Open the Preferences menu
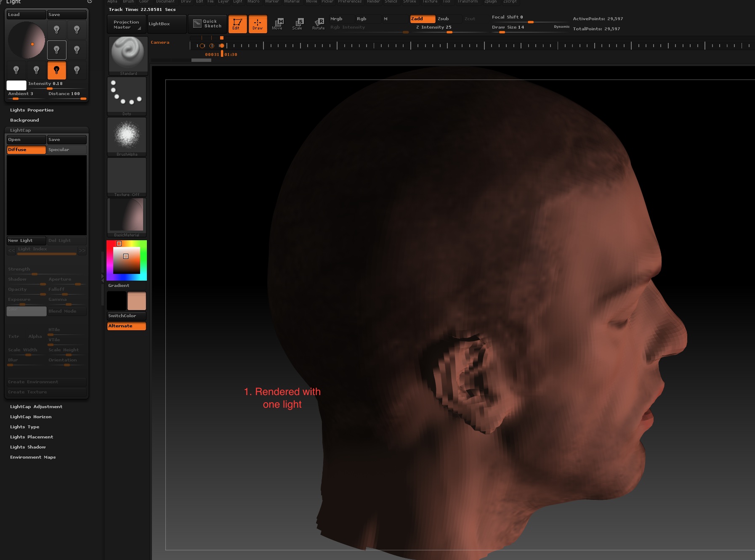The width and height of the screenshot is (755, 560). tap(350, 2)
